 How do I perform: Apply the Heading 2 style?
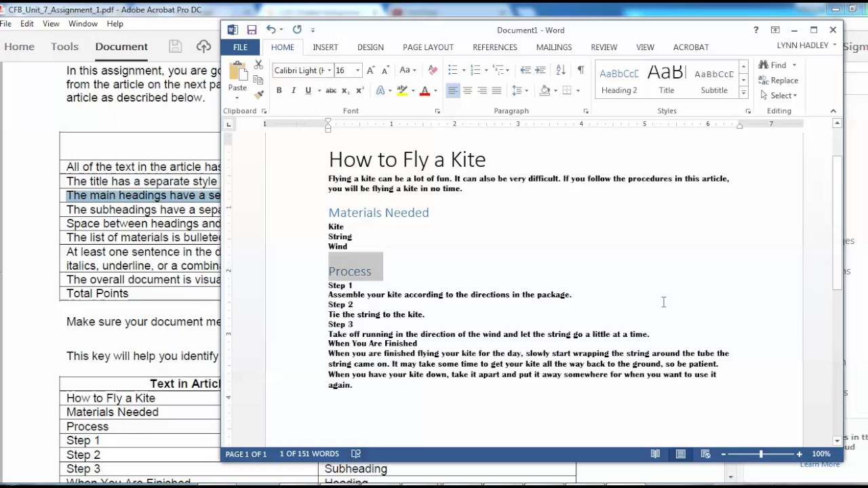(618, 79)
